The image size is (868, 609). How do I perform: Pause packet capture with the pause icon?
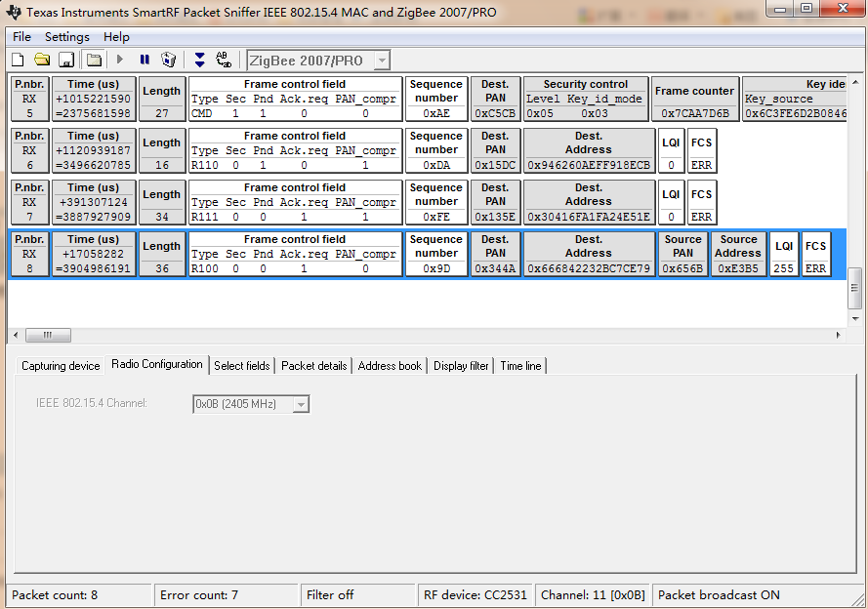click(x=145, y=60)
